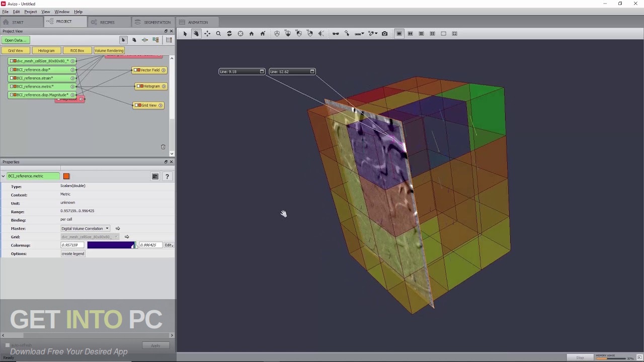Open the View menu
Image resolution: width=644 pixels, height=362 pixels.
46,12
